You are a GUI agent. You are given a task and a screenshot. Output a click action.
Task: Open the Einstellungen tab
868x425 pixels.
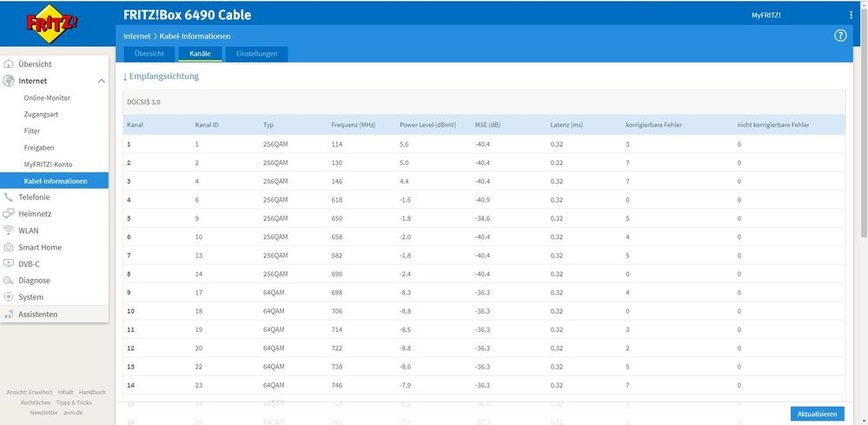point(256,54)
